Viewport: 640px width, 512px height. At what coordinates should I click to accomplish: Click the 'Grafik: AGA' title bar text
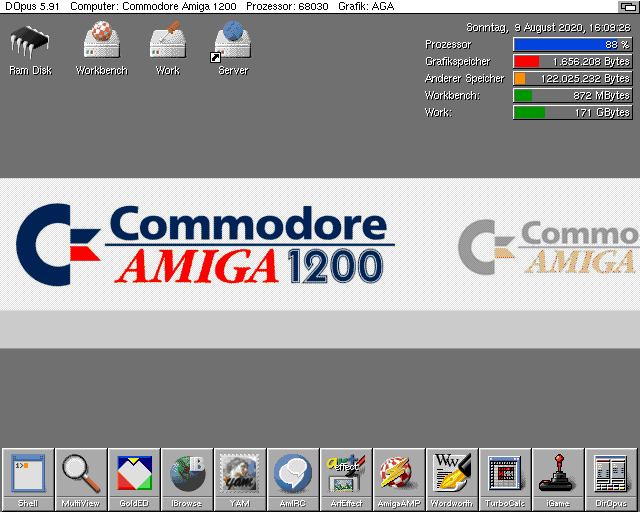[x=366, y=7]
